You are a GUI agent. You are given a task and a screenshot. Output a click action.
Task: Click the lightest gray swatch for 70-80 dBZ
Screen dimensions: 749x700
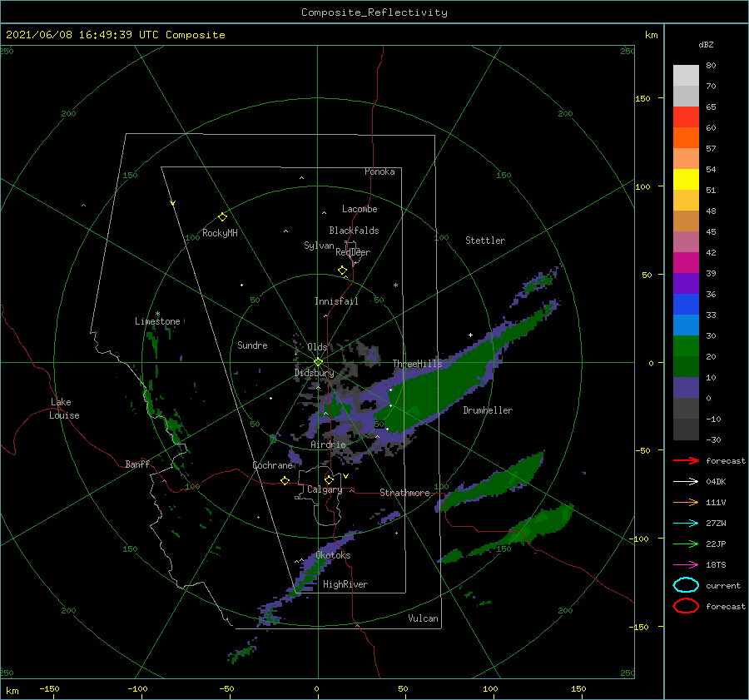click(x=686, y=76)
